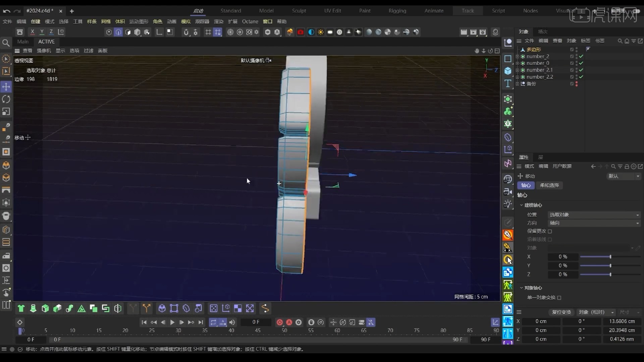Image resolution: width=644 pixels, height=362 pixels.
Task: Click the Z axis percentage slider
Action: (x=610, y=275)
